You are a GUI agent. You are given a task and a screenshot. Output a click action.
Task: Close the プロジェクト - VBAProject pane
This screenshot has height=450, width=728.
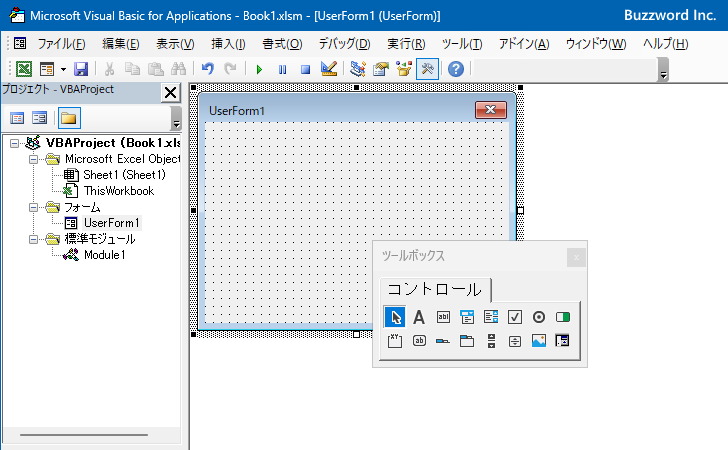coord(170,92)
